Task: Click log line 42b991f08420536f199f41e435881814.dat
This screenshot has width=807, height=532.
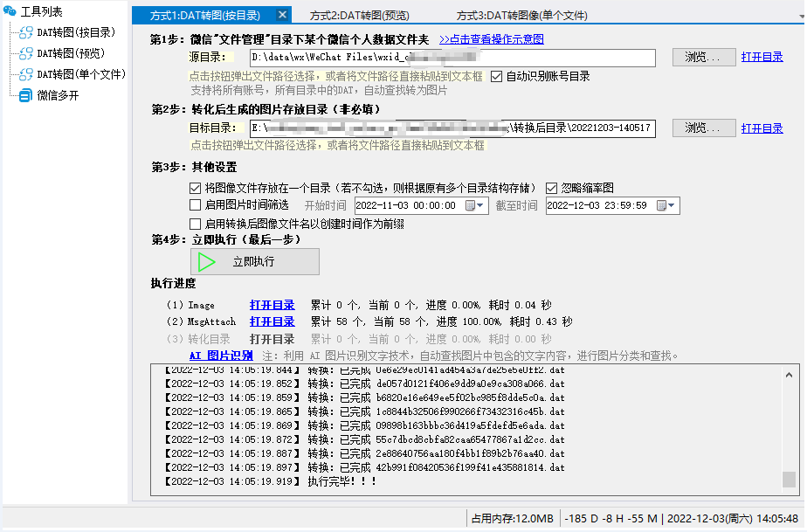Action: point(364,467)
